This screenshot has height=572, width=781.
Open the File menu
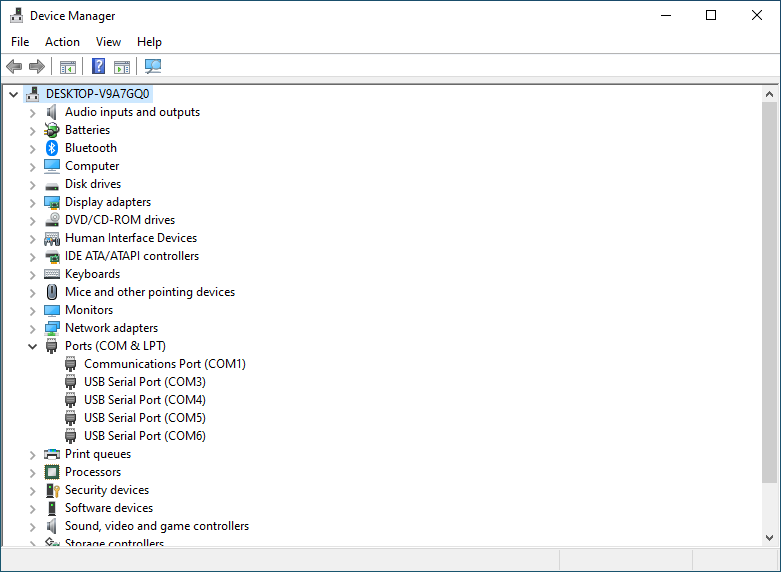pos(20,42)
